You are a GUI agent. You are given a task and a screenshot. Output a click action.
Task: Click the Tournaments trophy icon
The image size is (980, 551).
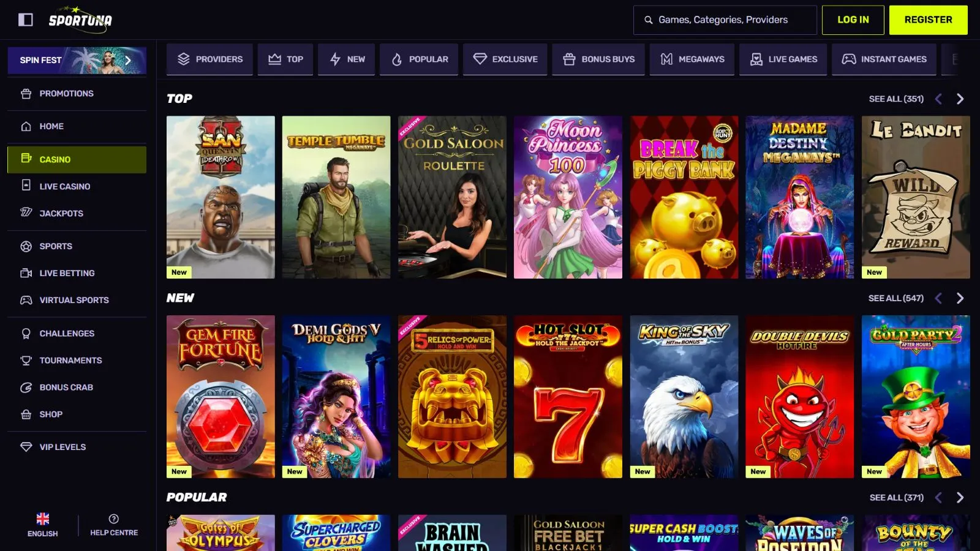click(26, 361)
